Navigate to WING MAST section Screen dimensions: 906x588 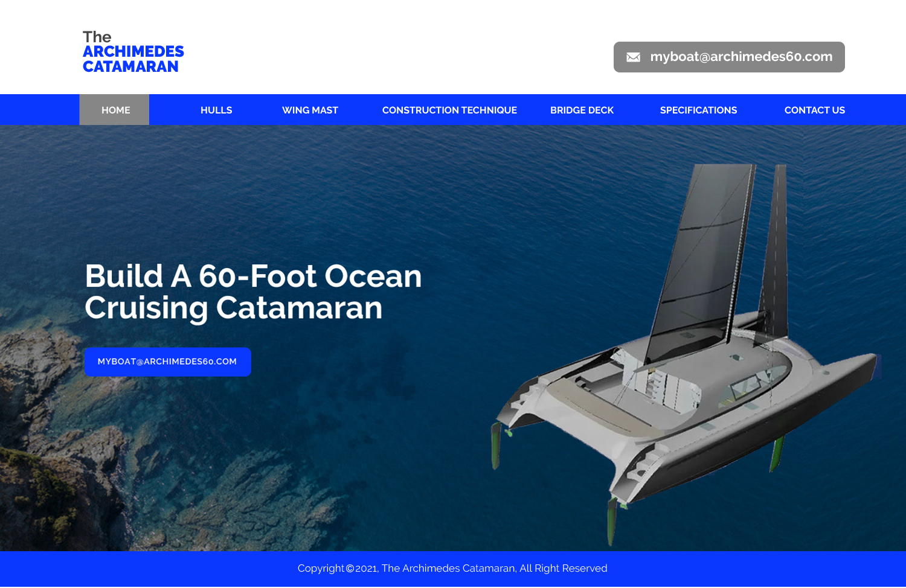310,110
